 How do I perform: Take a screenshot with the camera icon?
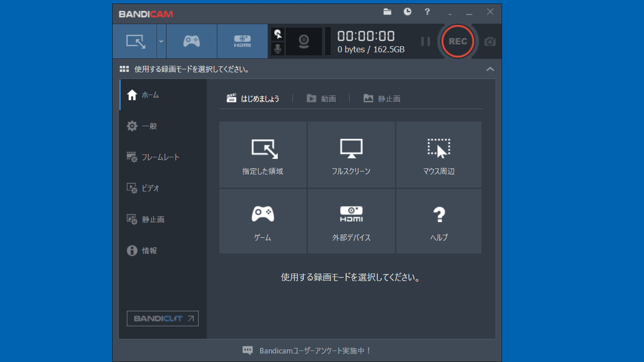click(490, 42)
